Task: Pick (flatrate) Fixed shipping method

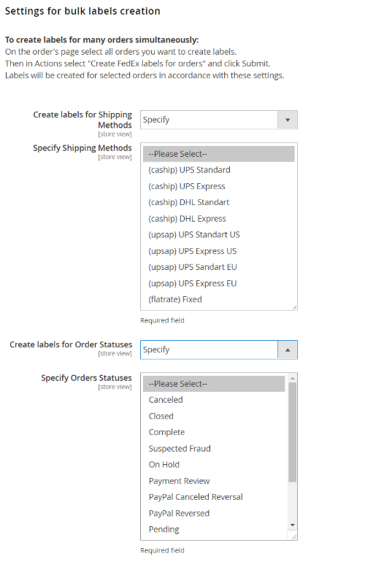Action: coord(219,299)
